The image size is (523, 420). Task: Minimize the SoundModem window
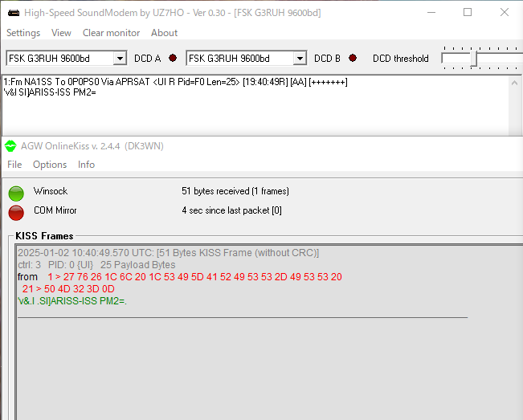click(431, 12)
